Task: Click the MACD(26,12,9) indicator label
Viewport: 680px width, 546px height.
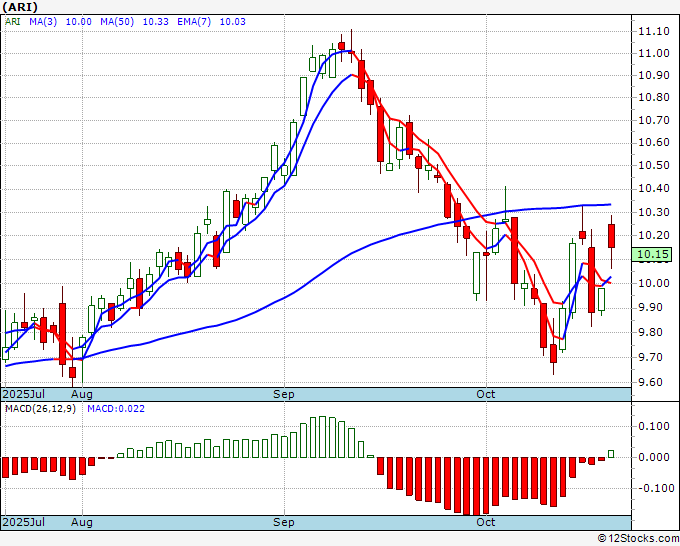Action: [40, 409]
